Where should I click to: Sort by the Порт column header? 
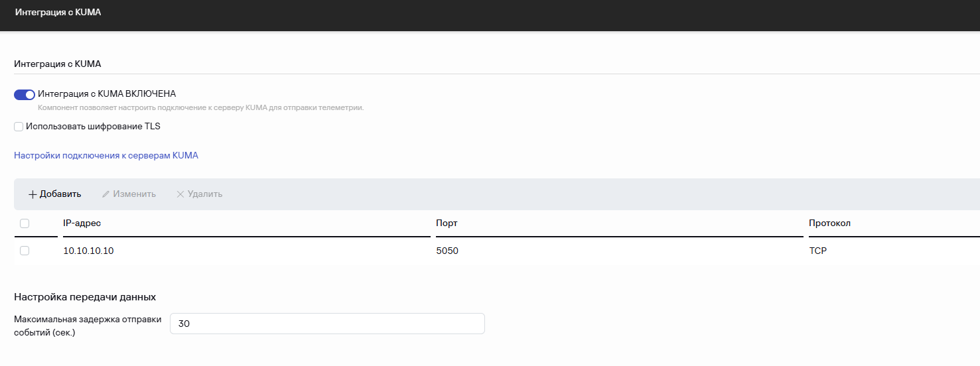(447, 223)
